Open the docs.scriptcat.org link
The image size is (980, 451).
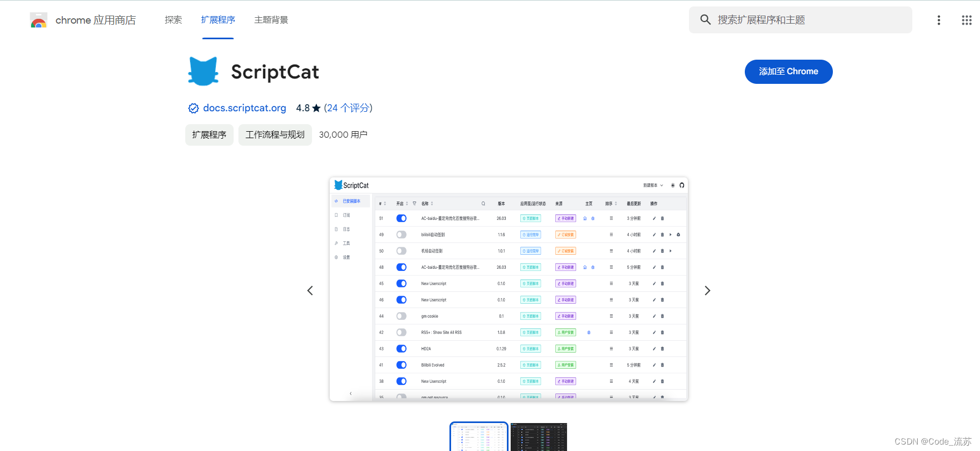(x=244, y=108)
